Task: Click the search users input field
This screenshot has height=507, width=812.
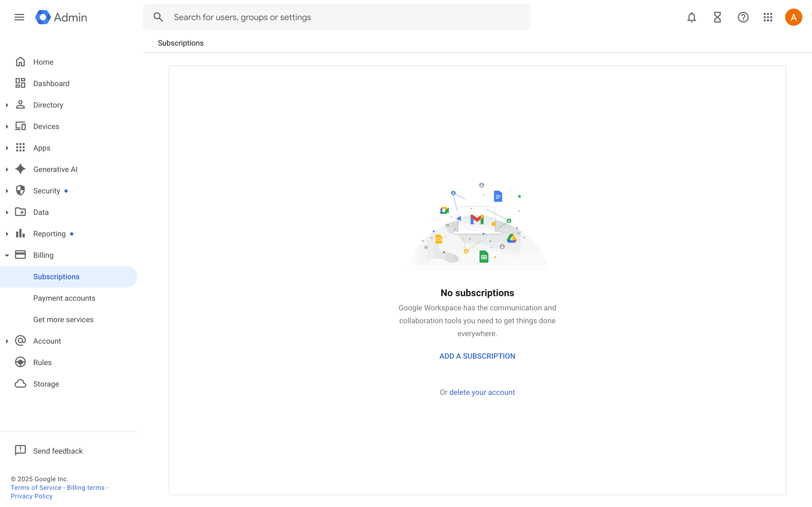Action: (x=336, y=17)
